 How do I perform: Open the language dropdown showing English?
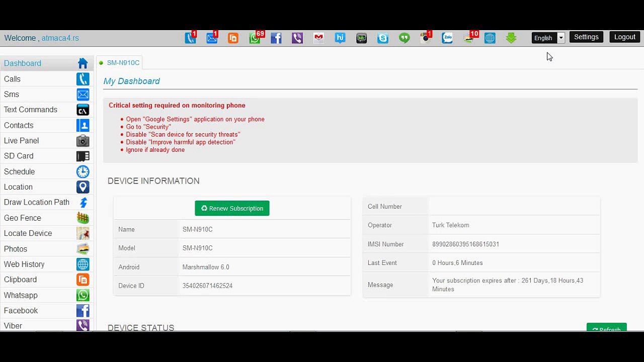point(548,38)
